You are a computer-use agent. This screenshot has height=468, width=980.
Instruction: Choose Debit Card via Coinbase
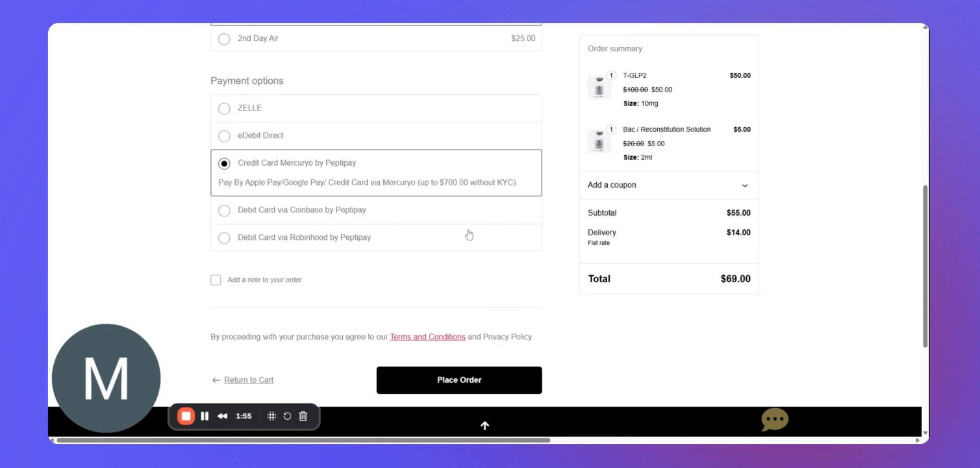pyautogui.click(x=376, y=210)
